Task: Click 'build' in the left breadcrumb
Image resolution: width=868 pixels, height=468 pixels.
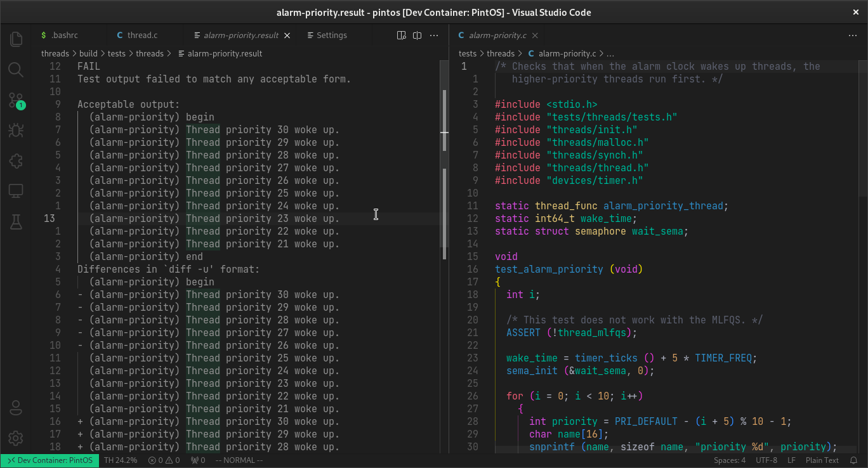Action: (x=88, y=54)
